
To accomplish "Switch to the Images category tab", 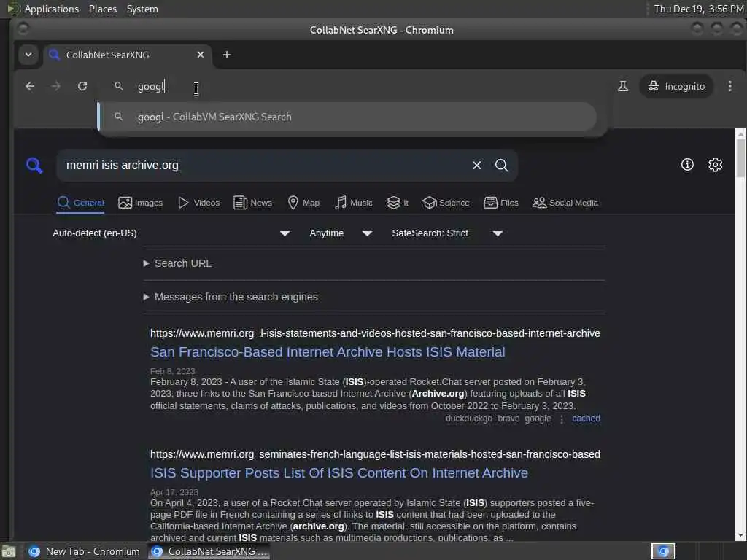I will 141,203.
